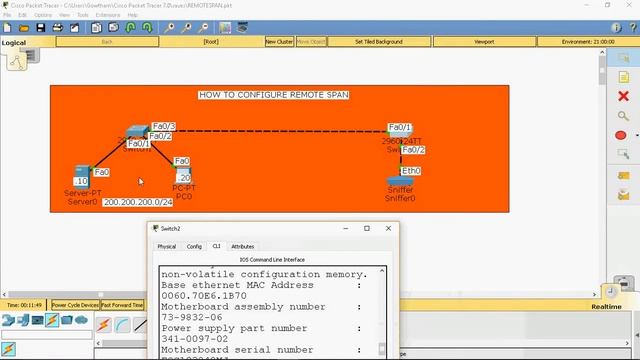Open the File menu

(x=7, y=15)
